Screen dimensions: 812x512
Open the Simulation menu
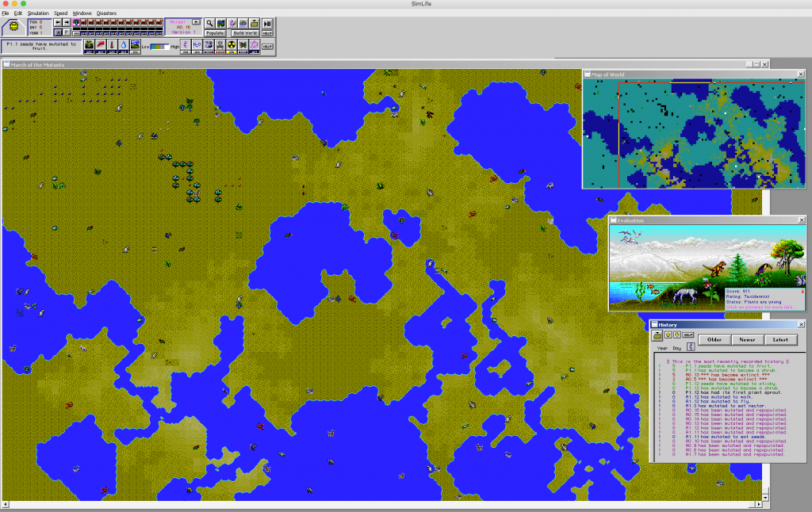pos(38,13)
